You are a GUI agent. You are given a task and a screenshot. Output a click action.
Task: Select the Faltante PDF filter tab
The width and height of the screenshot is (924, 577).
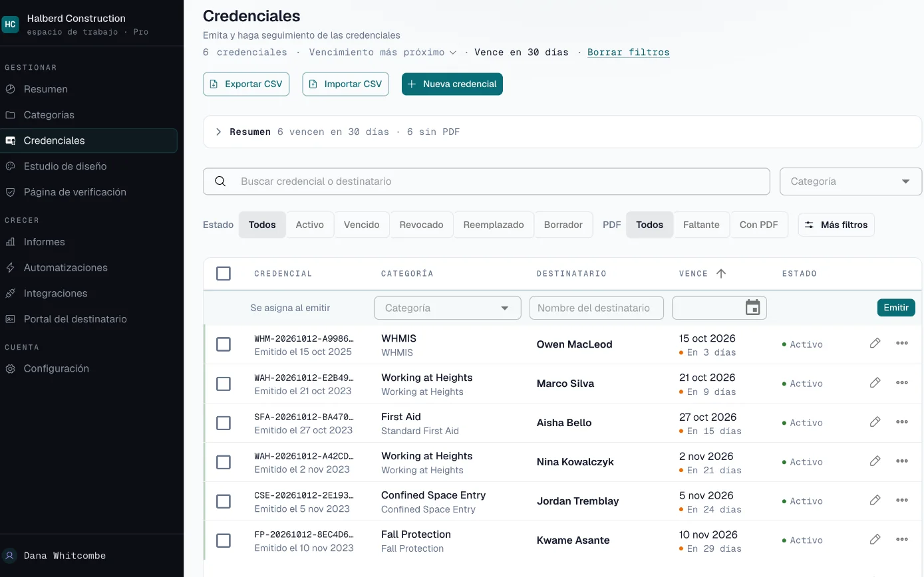click(701, 225)
